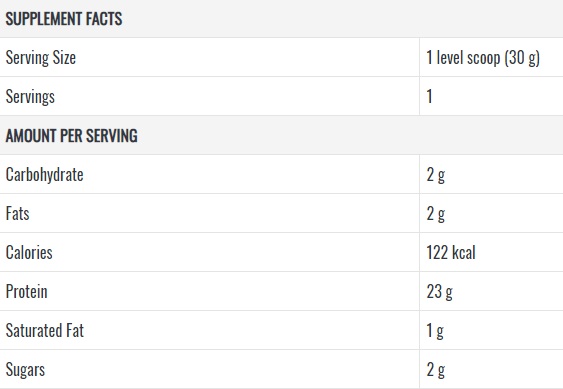The image size is (563, 389).
Task: Click the Fats 2 g value
Action: 436,214
